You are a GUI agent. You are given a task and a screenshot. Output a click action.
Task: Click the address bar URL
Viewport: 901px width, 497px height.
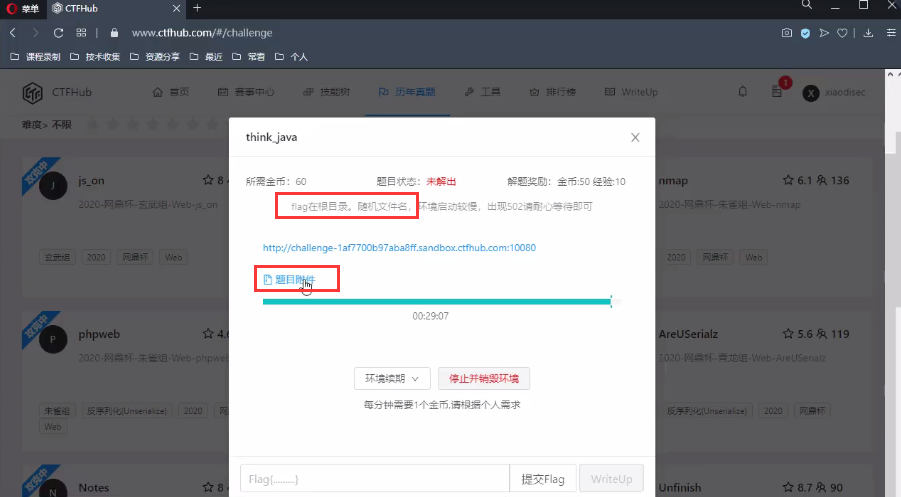202,33
